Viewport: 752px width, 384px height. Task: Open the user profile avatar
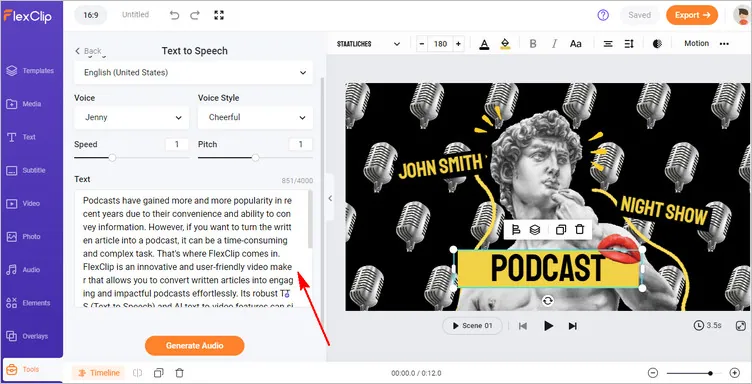pos(741,15)
